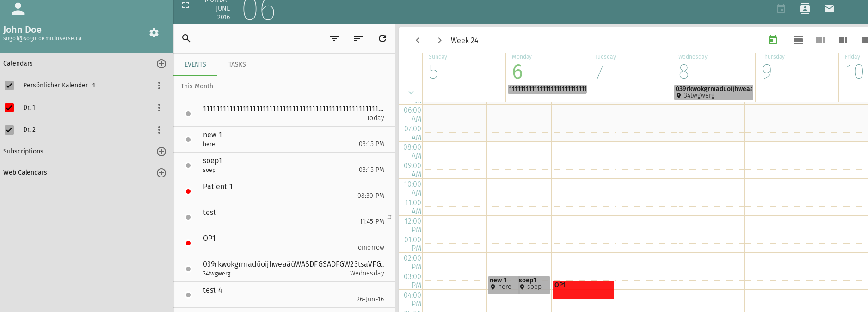The height and width of the screenshot is (312, 868).
Task: Switch to the Tasks tab
Action: coord(237,64)
